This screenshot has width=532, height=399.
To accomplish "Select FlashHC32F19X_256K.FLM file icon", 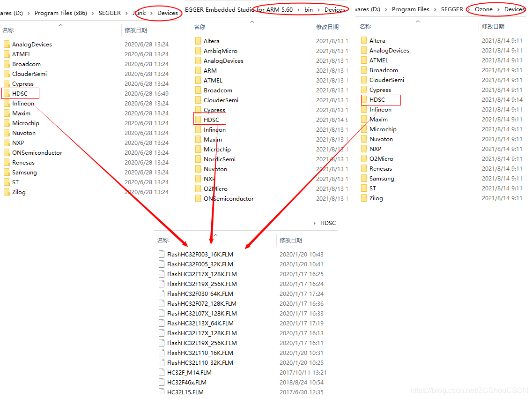I will (162, 284).
